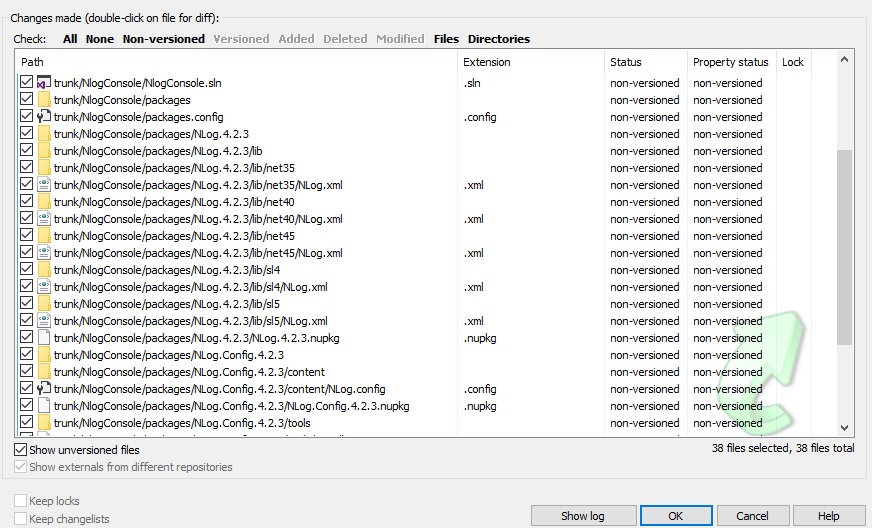Image resolution: width=872 pixels, height=528 pixels.
Task: Click .sln extension cell
Action: click(x=472, y=83)
